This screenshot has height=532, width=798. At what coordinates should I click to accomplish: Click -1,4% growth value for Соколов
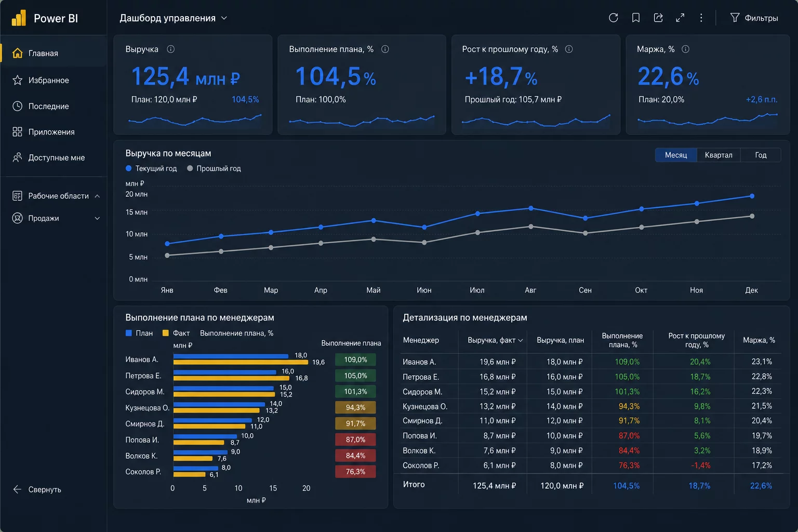[700, 465]
